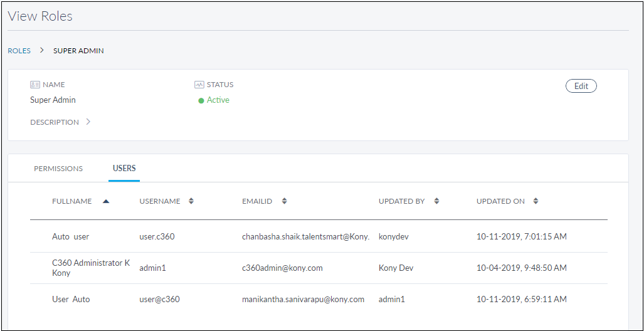
Task: Click the green Active status dot
Action: (x=201, y=101)
